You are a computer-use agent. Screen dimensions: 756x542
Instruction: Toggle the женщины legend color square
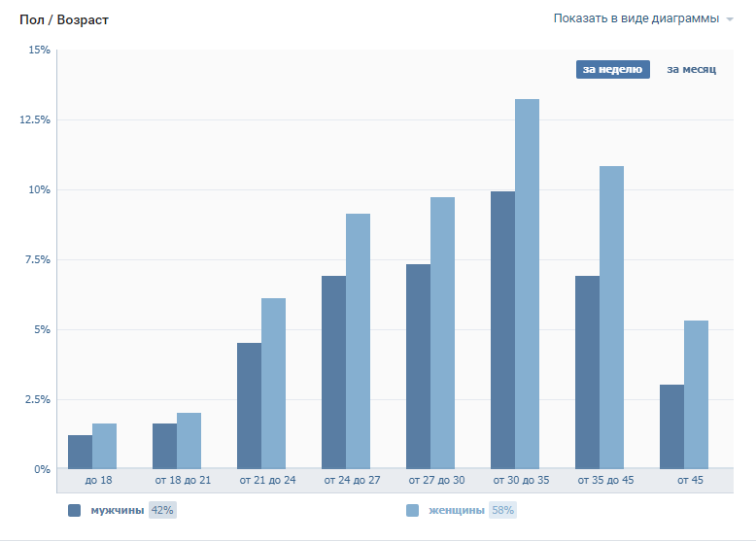[412, 511]
